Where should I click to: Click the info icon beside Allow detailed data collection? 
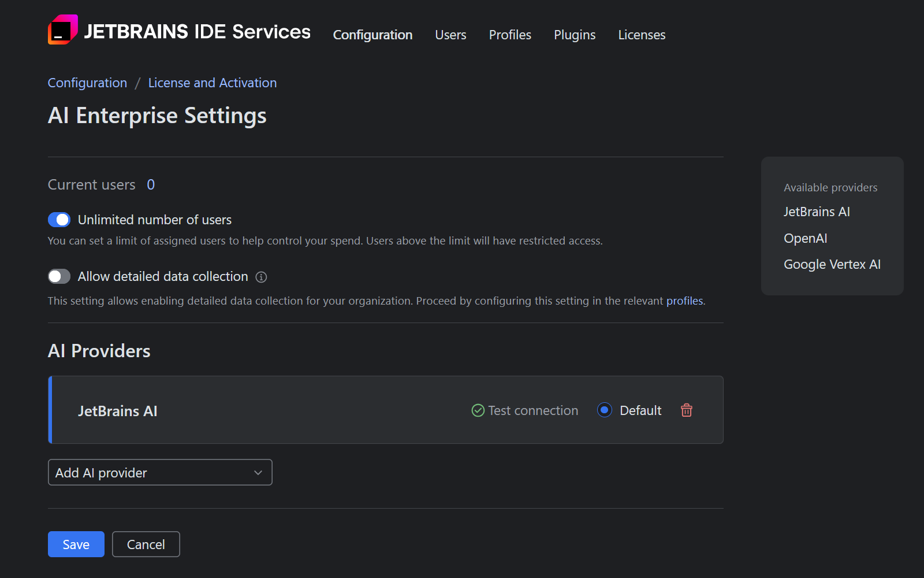click(x=261, y=277)
